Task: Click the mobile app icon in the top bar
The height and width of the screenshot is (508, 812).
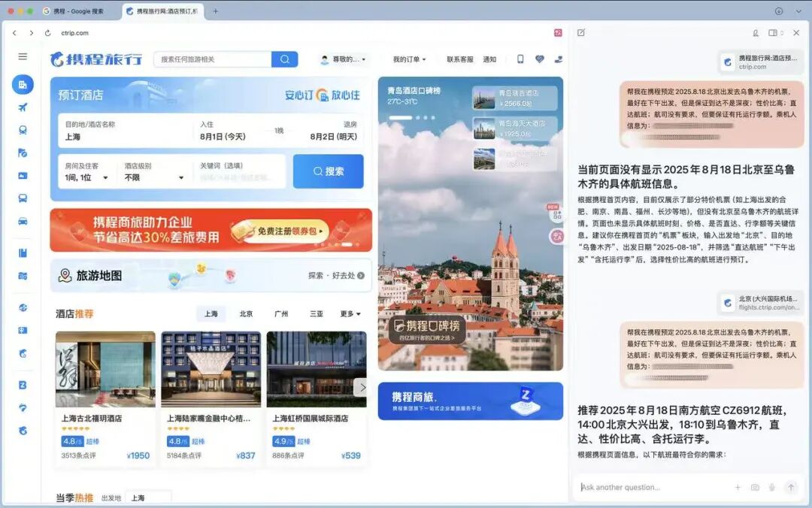Action: [520, 59]
